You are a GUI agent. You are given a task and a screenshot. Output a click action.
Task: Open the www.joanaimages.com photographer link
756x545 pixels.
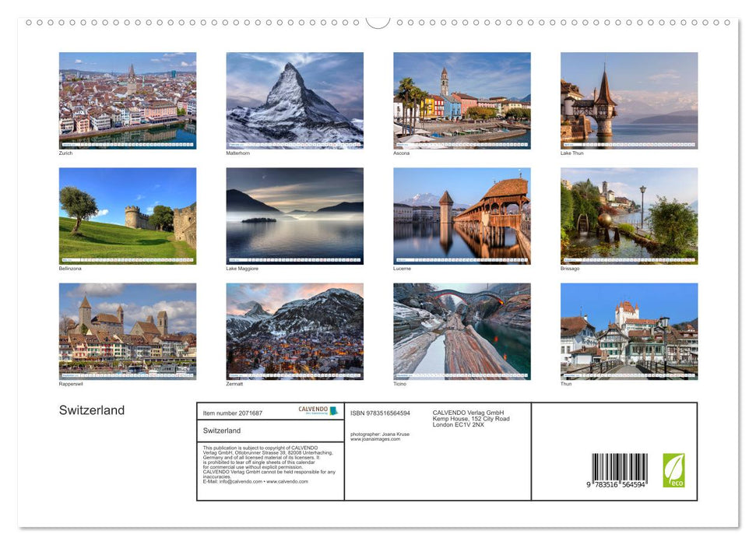375,438
